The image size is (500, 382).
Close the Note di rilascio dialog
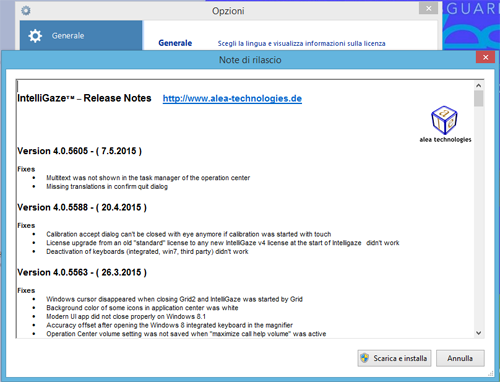(x=485, y=57)
